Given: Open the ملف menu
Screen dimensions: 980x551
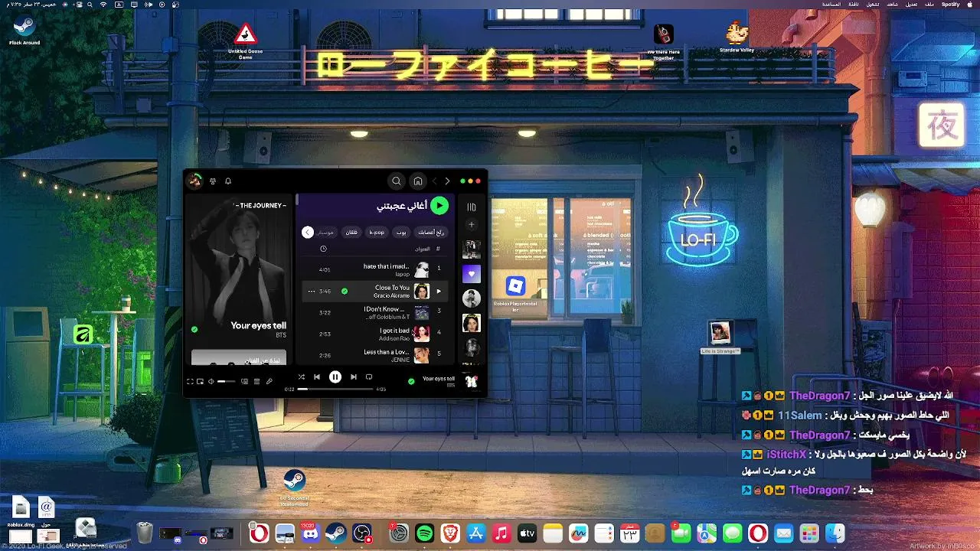Looking at the screenshot, I should pyautogui.click(x=929, y=5).
